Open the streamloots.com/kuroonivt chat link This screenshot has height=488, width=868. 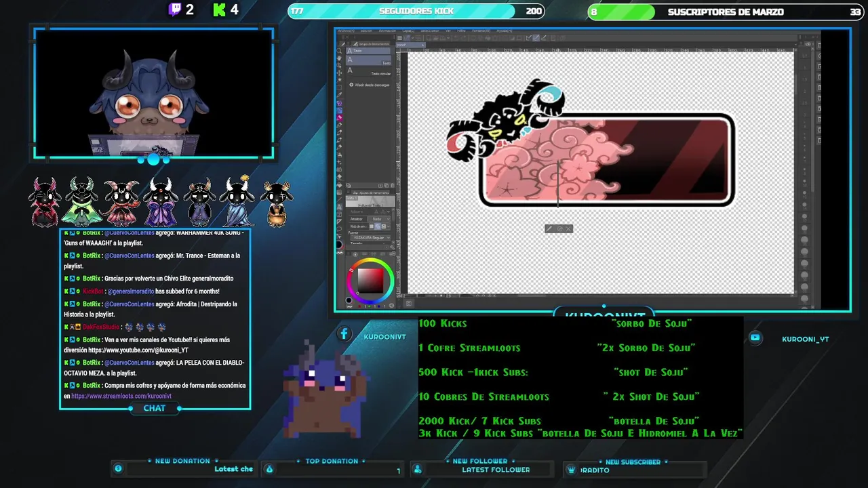(121, 396)
